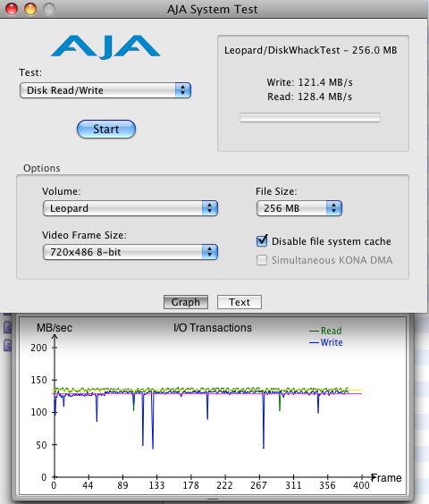Click the I/O Transactions graph title
The width and height of the screenshot is (429, 504).
213,328
